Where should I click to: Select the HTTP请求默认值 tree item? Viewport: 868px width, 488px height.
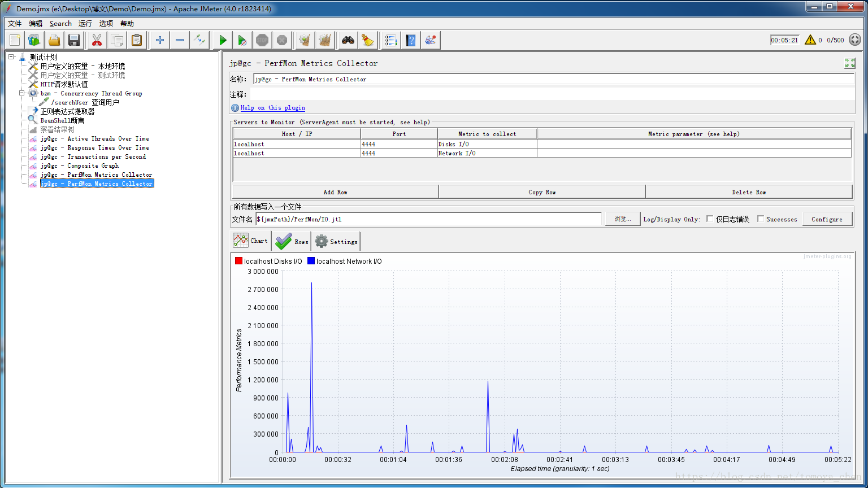[64, 84]
